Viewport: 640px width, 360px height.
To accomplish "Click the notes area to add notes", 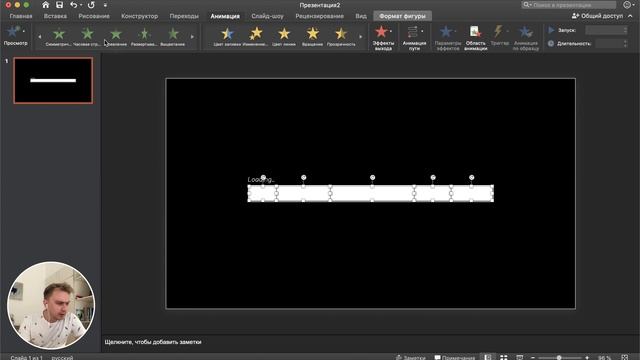I will pos(153,342).
